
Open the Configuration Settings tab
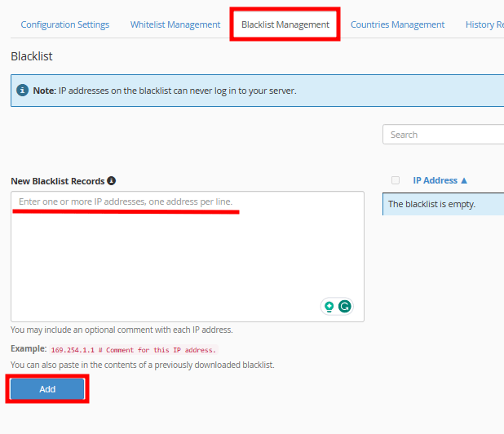tap(65, 24)
